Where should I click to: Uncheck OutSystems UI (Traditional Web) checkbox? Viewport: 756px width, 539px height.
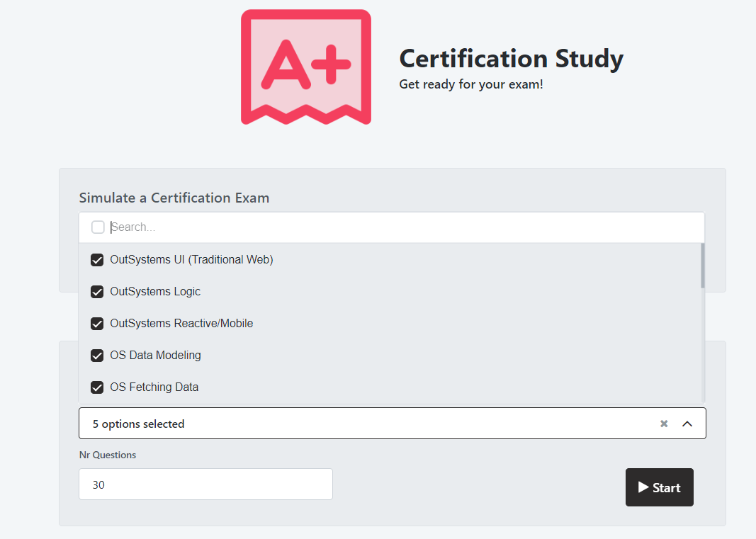pos(98,260)
